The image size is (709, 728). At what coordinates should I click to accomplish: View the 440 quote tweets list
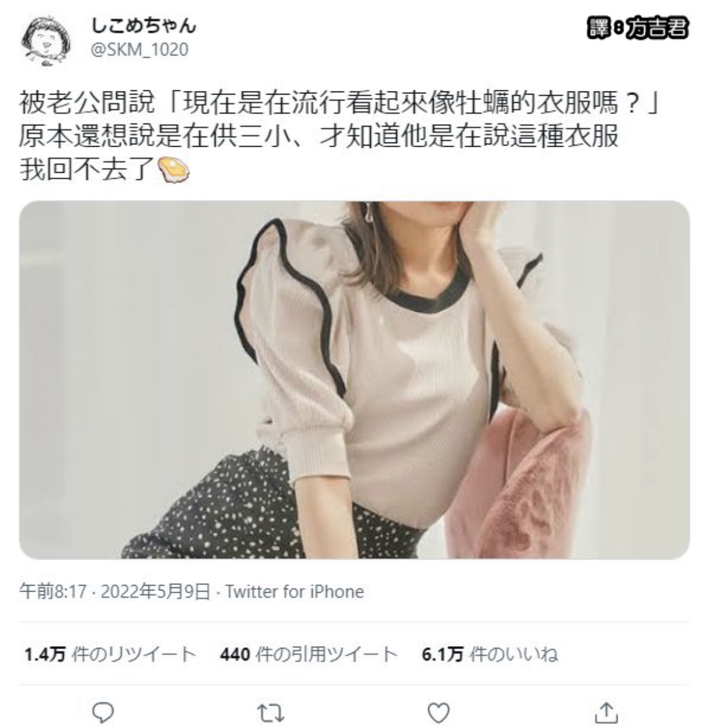(308, 655)
